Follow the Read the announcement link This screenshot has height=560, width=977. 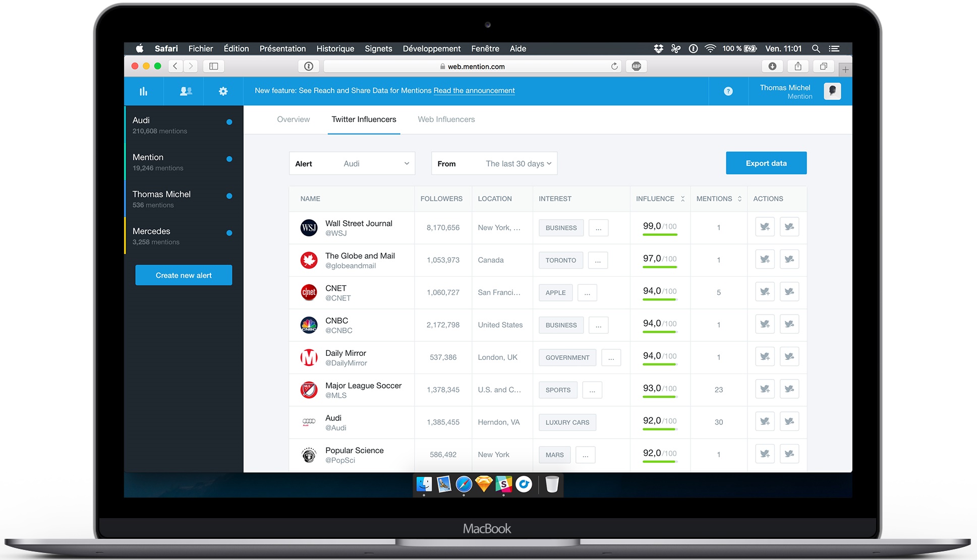pos(474,91)
